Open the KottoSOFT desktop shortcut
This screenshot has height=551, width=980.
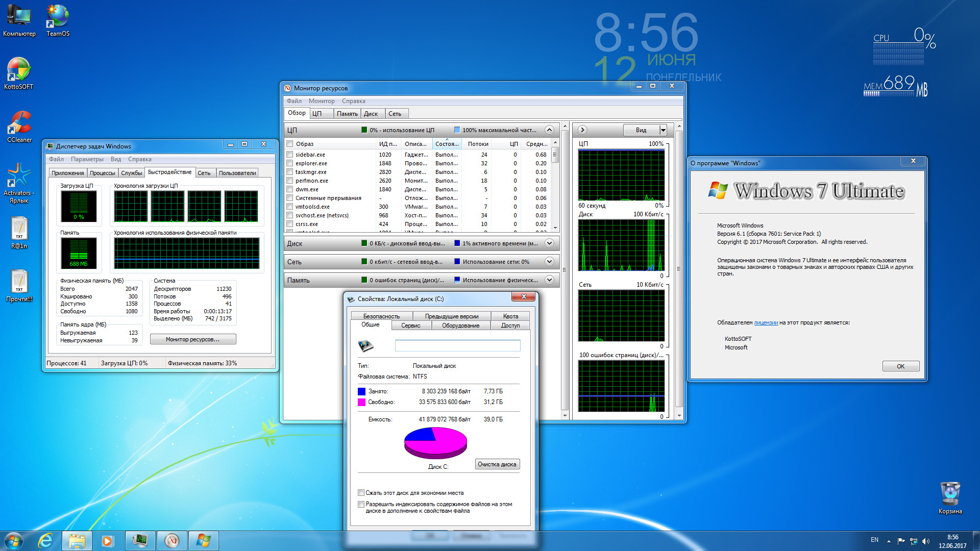click(x=19, y=72)
